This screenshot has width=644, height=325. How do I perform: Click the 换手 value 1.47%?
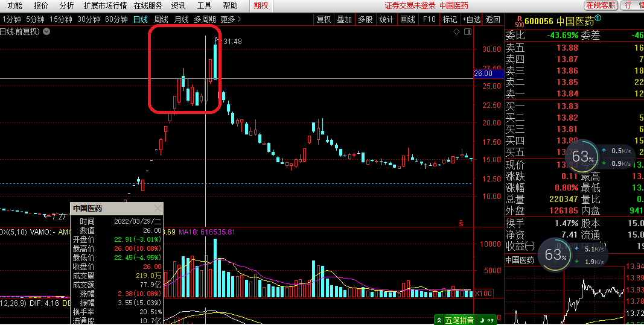(566, 223)
